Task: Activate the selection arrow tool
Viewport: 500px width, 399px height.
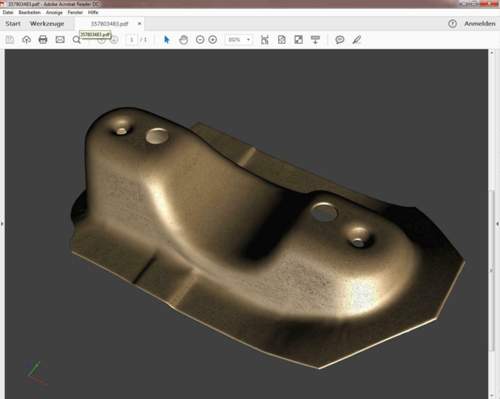Action: [x=167, y=40]
